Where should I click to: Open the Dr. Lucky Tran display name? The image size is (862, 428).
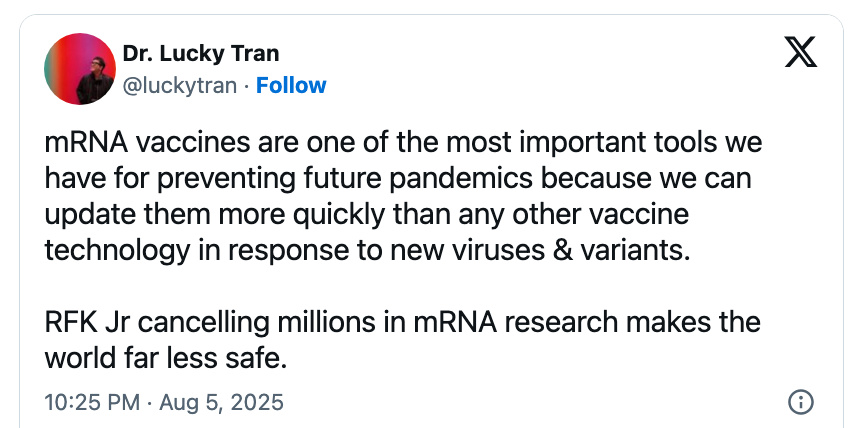pyautogui.click(x=200, y=52)
